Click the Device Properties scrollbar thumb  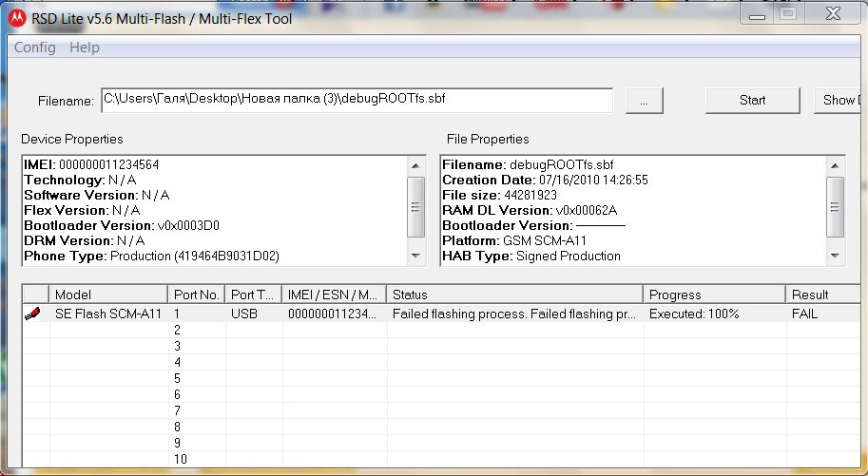415,207
